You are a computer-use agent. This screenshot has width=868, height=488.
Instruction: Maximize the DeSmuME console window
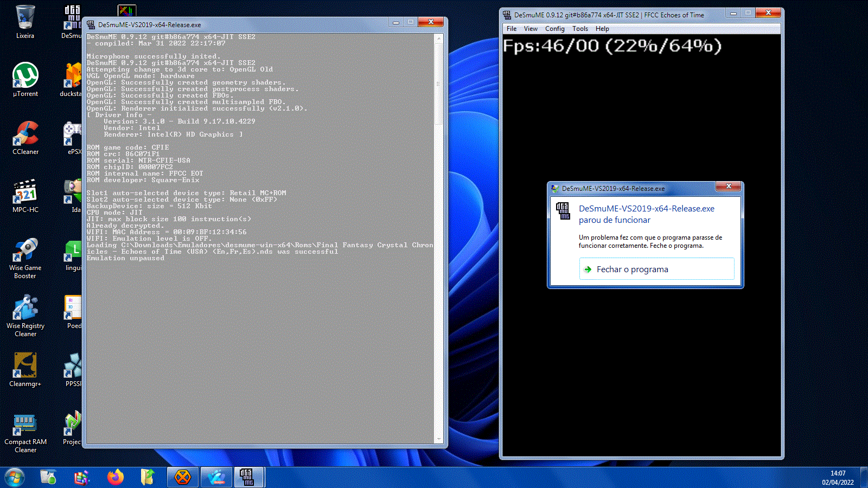[x=411, y=22]
